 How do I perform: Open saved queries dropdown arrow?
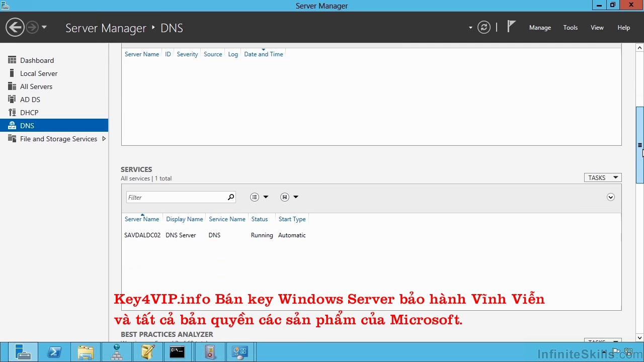coord(296,197)
